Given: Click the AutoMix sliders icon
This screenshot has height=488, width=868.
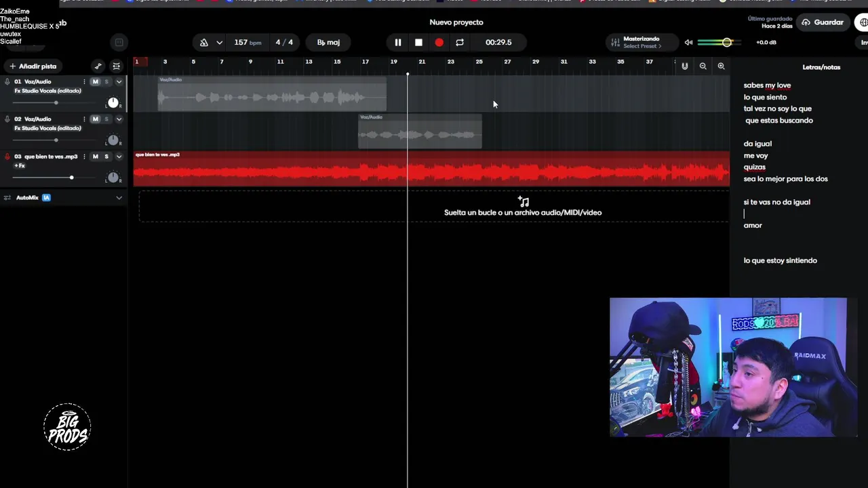Looking at the screenshot, I should click(7, 198).
